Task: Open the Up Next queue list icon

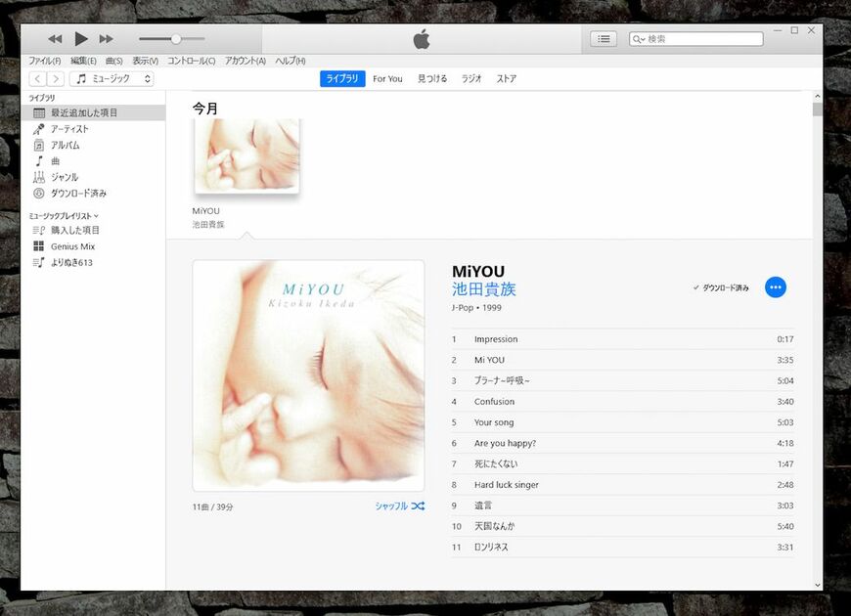Action: pos(604,38)
